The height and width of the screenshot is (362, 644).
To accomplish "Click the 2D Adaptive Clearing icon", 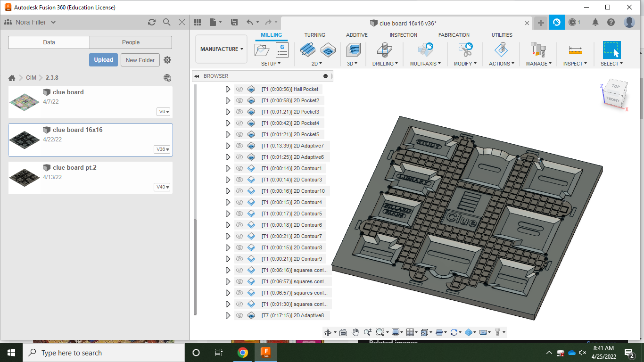I will (308, 49).
